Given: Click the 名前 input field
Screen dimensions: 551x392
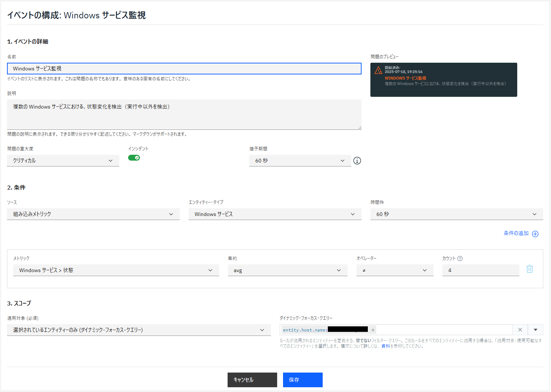Looking at the screenshot, I should pyautogui.click(x=184, y=69).
